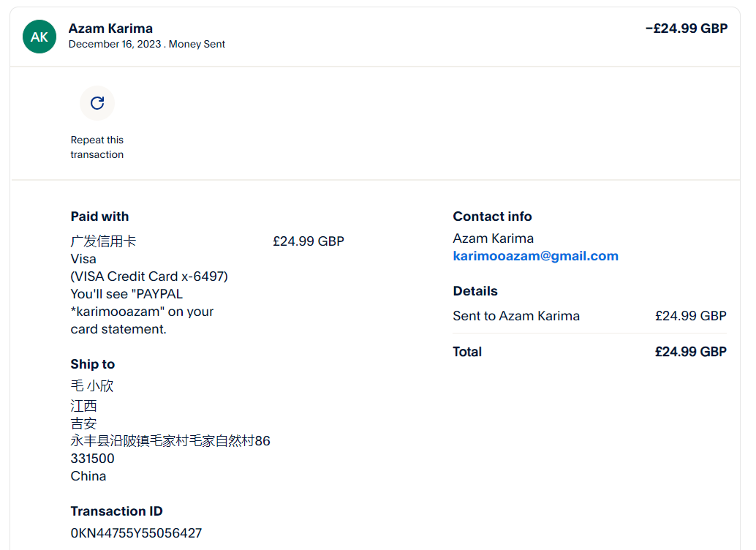Click the shipping postal code 331500
Image resolution: width=756 pixels, height=550 pixels.
(x=92, y=459)
